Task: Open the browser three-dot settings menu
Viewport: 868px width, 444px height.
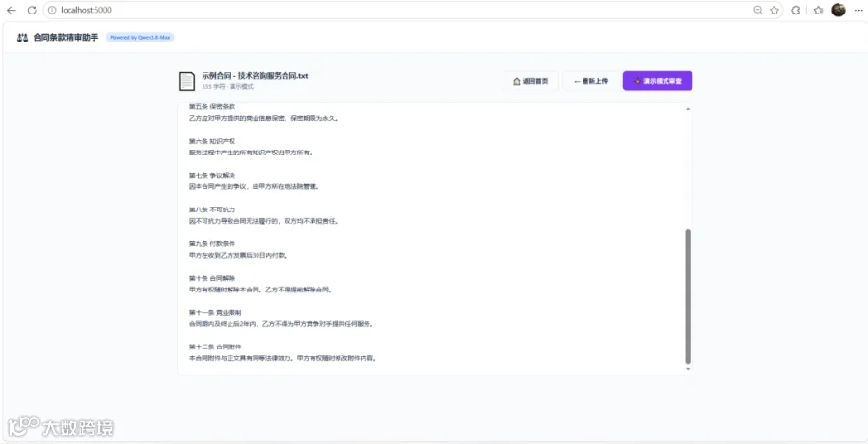Action: pyautogui.click(x=858, y=10)
